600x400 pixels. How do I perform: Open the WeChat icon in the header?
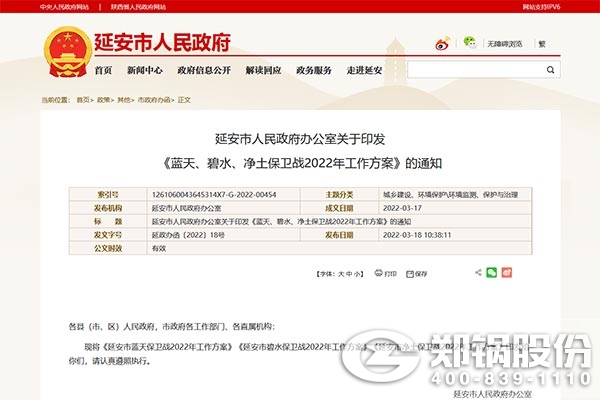point(469,43)
